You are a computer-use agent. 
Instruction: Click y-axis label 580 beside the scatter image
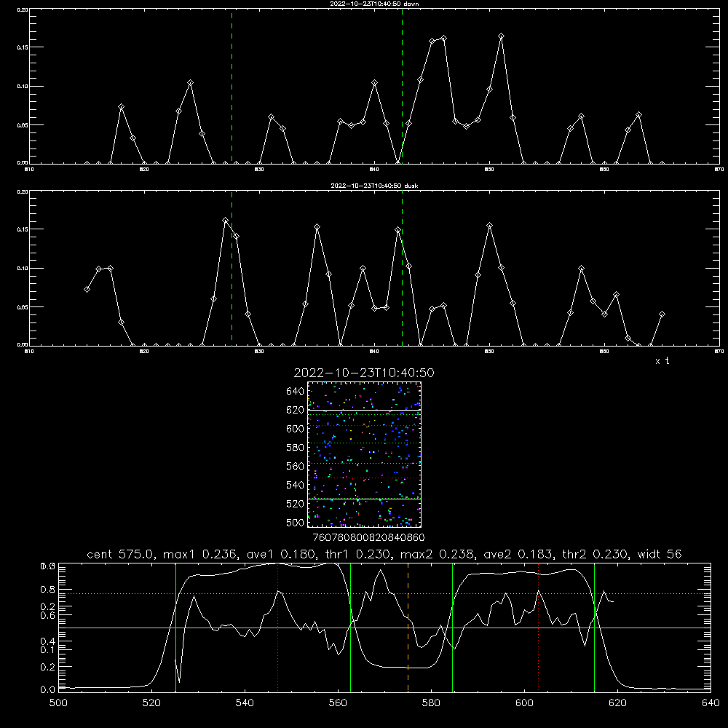pos(296,448)
